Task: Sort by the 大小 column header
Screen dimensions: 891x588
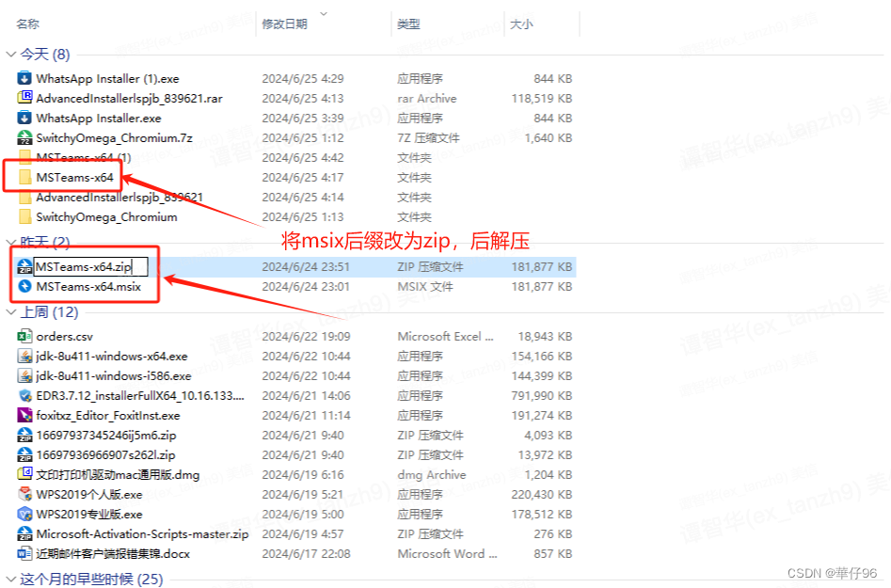Action: pos(521,24)
